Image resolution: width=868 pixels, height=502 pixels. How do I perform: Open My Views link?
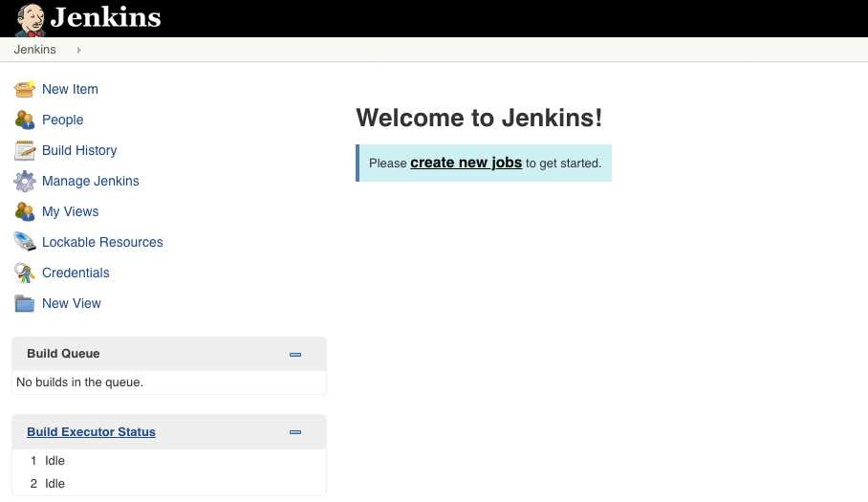click(x=71, y=211)
